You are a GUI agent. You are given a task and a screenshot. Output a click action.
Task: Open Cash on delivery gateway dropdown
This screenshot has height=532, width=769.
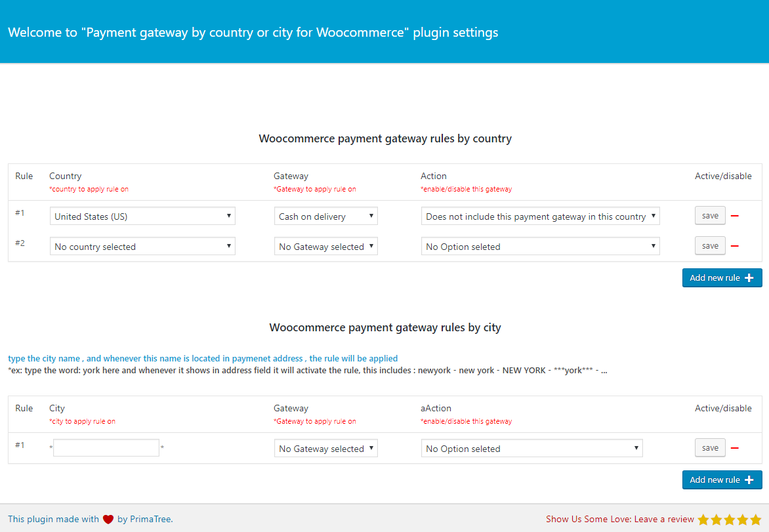point(325,216)
